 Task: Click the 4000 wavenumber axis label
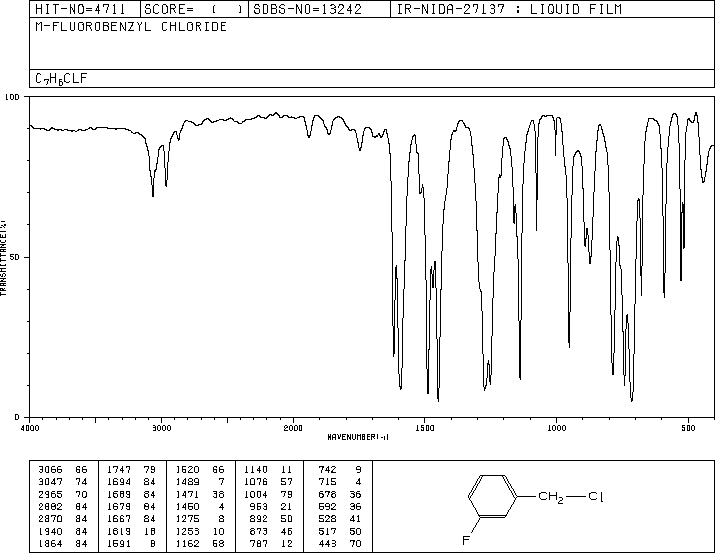click(x=30, y=428)
